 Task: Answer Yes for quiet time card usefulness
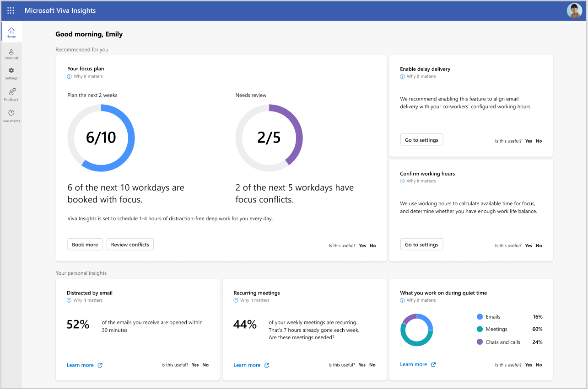click(529, 365)
